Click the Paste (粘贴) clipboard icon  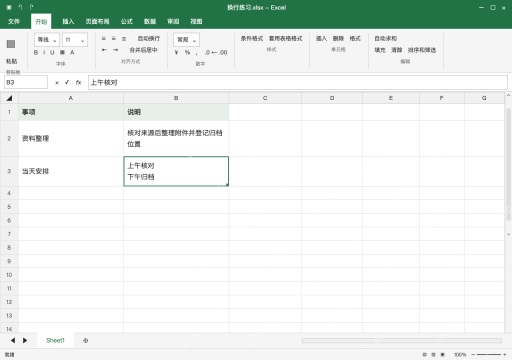[x=11, y=44]
